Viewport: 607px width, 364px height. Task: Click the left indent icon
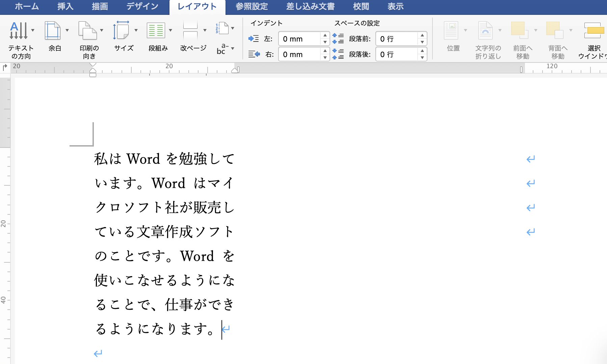pyautogui.click(x=254, y=39)
